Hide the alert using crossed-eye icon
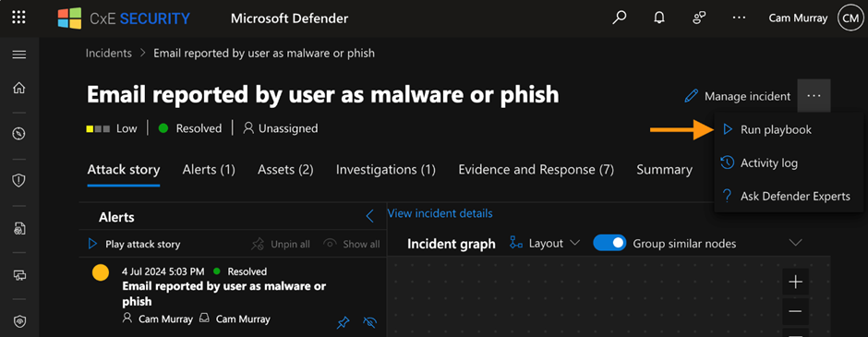Viewport: 868px width, 337px height. [369, 322]
